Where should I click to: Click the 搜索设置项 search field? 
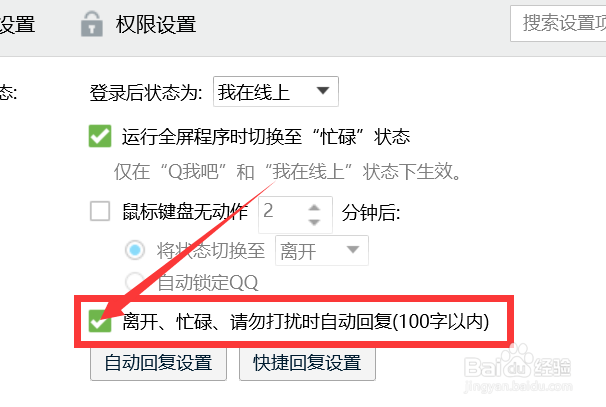click(558, 23)
